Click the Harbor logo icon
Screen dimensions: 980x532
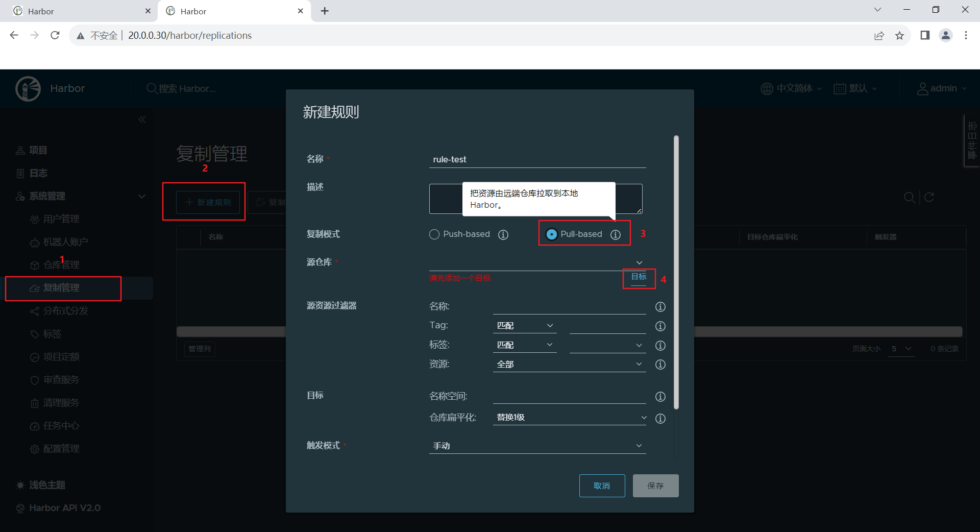28,89
